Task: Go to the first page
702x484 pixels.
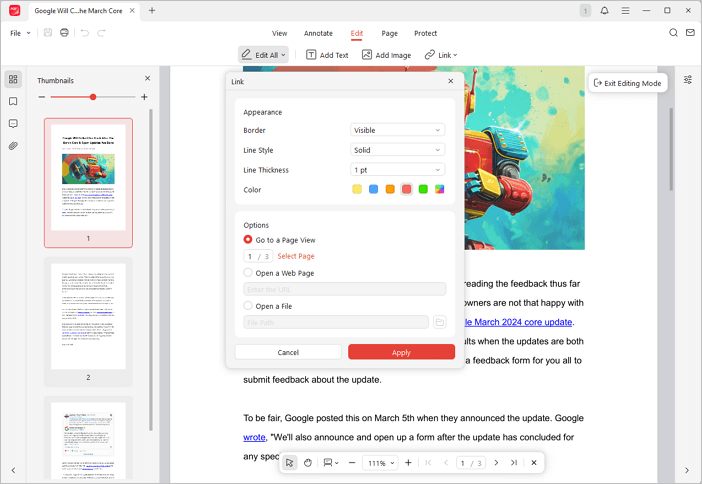Action: (428, 463)
